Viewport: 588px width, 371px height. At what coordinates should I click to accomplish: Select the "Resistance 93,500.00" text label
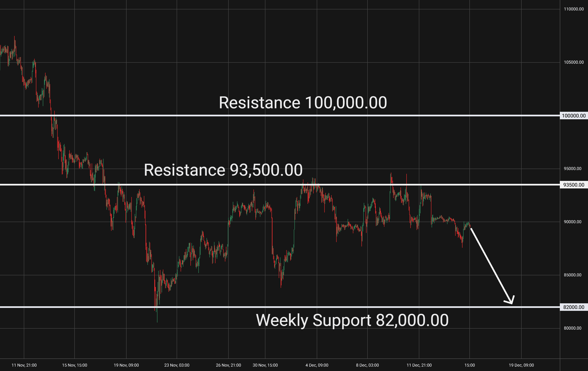223,170
